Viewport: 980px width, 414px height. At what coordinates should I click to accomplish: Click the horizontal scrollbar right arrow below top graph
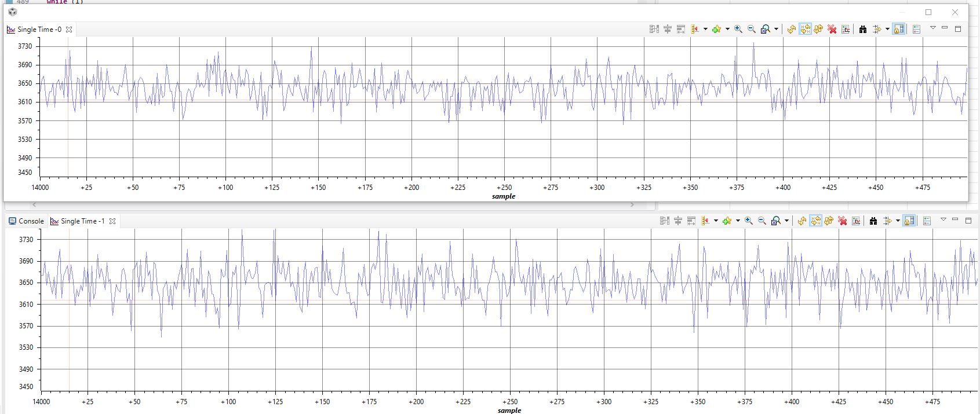point(632,205)
